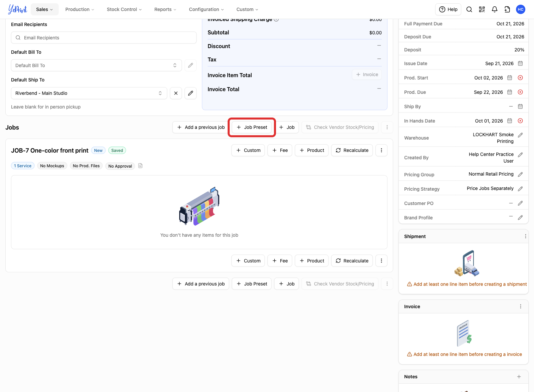Click the YoPrint logo
Image resolution: width=534 pixels, height=392 pixels.
[x=17, y=9]
